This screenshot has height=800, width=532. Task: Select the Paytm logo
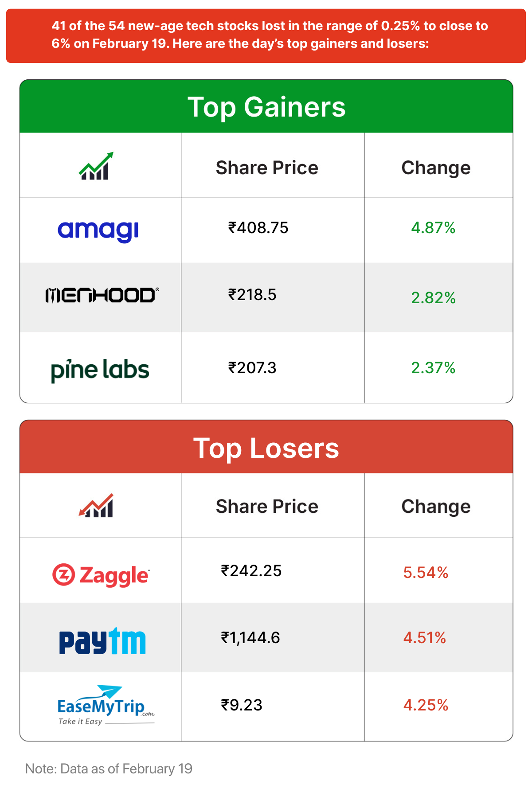(102, 641)
